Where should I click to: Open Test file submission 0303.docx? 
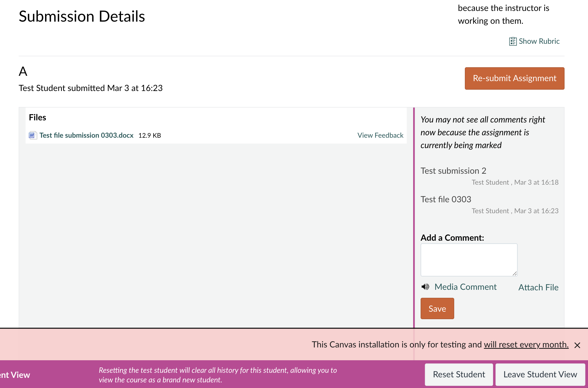(x=86, y=135)
